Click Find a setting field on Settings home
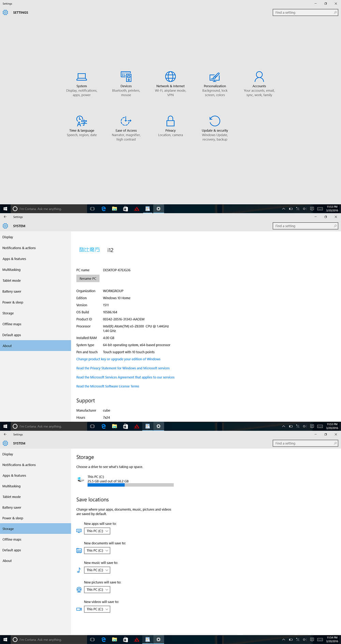341x644 pixels. pyautogui.click(x=305, y=13)
